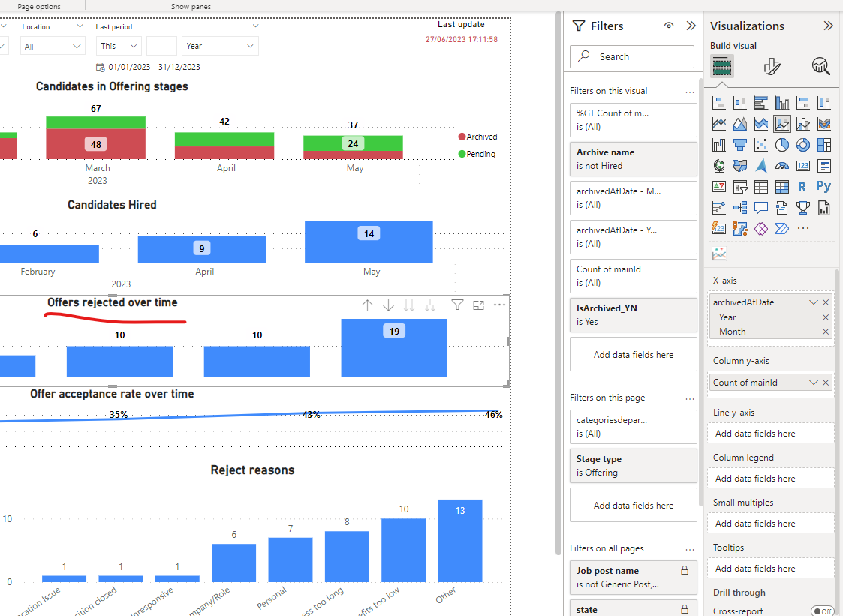The width and height of the screenshot is (843, 616).
Task: Open more visuals ellipsis in Visualizations
Action: point(802,228)
